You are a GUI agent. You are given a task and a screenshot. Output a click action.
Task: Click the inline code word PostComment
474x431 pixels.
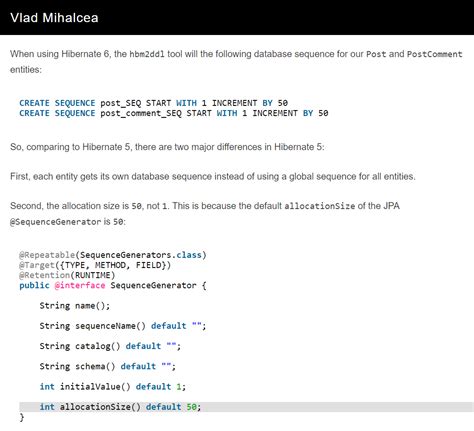pyautogui.click(x=434, y=54)
